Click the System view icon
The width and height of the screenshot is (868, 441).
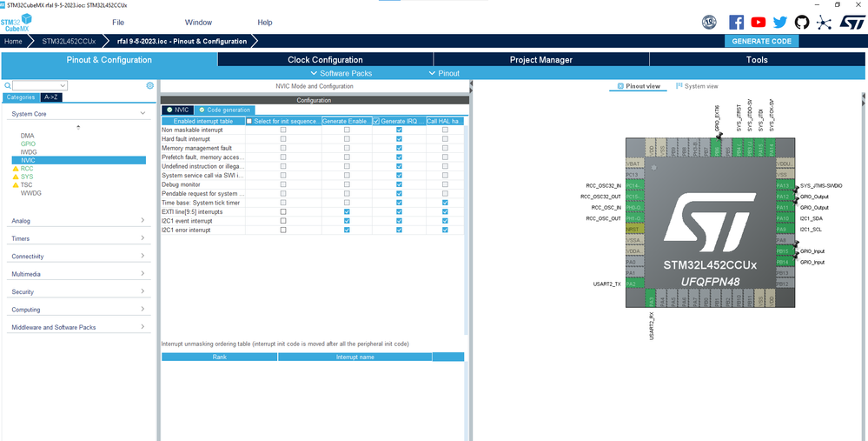[679, 86]
